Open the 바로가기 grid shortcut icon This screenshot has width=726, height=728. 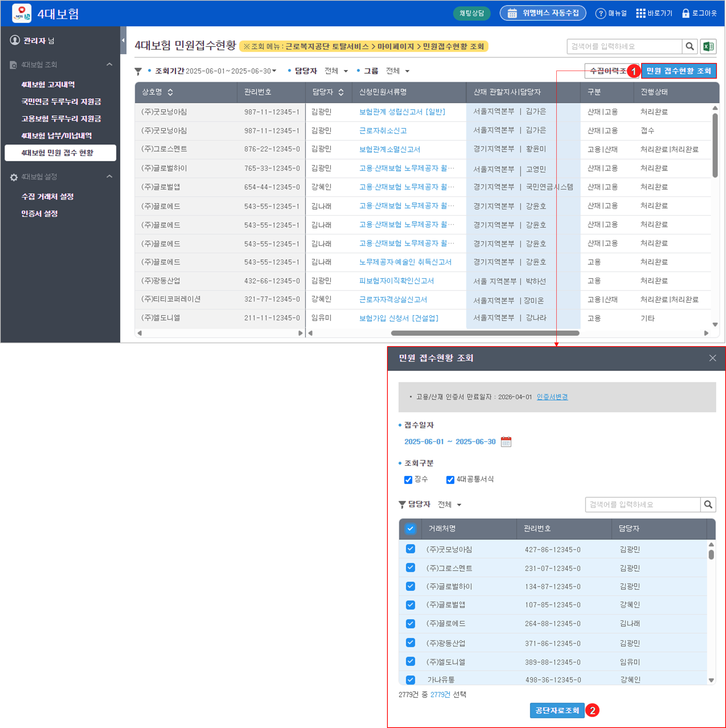click(x=640, y=13)
